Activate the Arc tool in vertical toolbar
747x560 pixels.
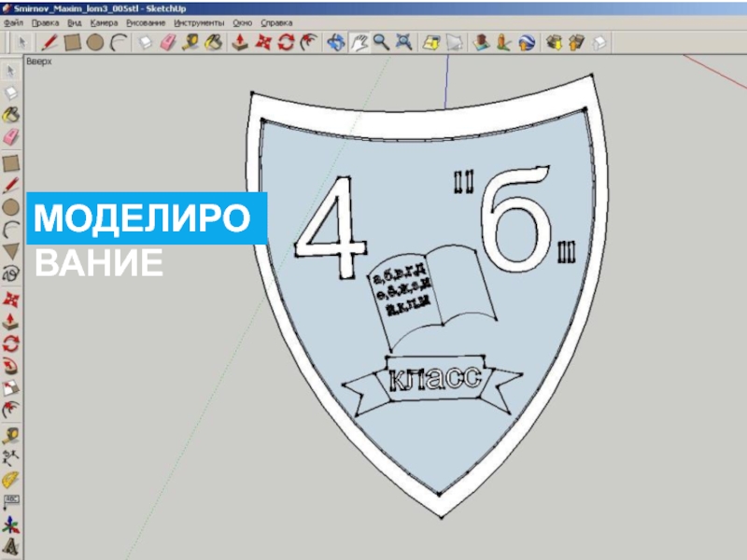pyautogui.click(x=11, y=230)
